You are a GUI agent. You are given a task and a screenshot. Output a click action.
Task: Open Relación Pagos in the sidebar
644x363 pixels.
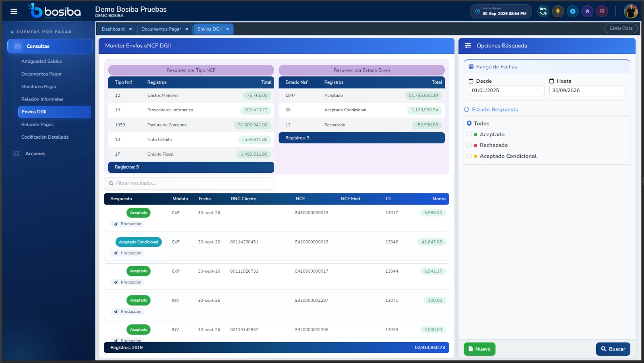tap(37, 125)
